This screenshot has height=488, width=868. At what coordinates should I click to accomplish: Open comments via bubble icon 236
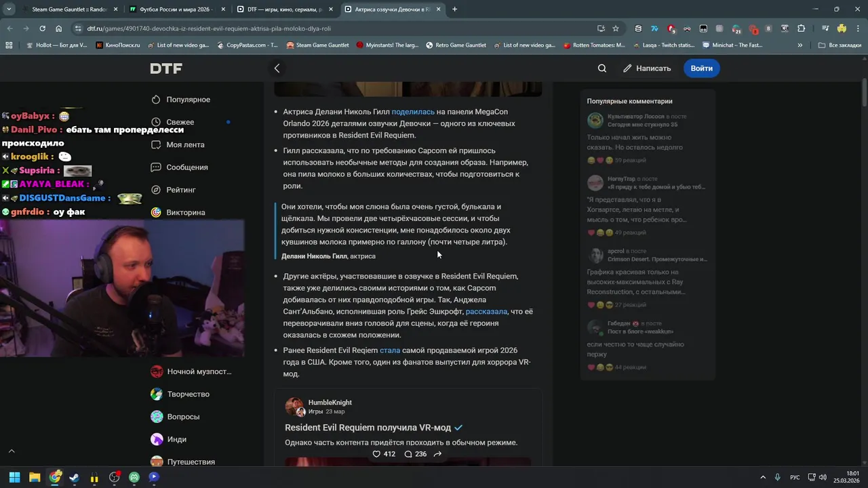point(415,454)
